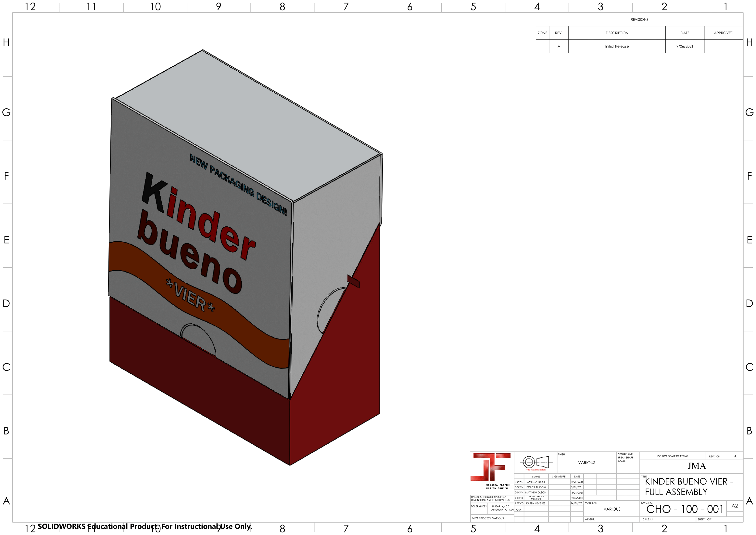Click drawing number "CHO - 100 - 001"

click(x=685, y=509)
